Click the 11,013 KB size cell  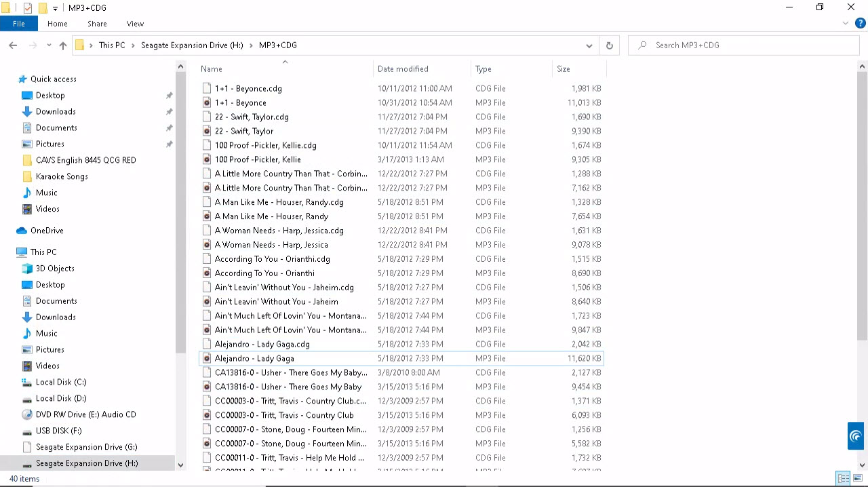584,103
